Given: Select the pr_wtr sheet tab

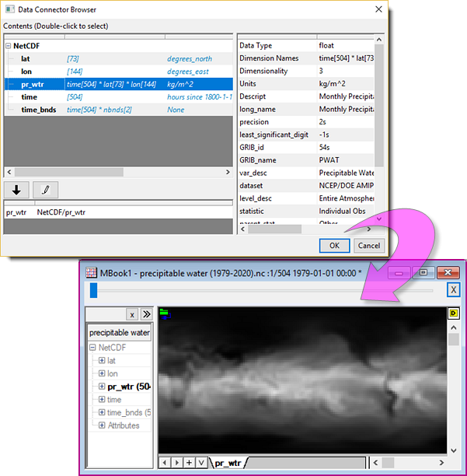Looking at the screenshot, I should pyautogui.click(x=228, y=463).
